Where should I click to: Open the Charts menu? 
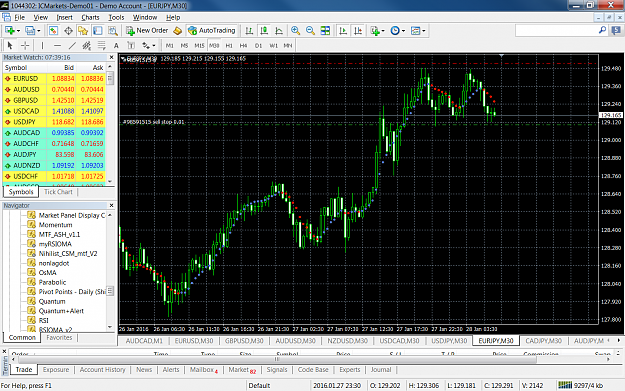[x=90, y=18]
